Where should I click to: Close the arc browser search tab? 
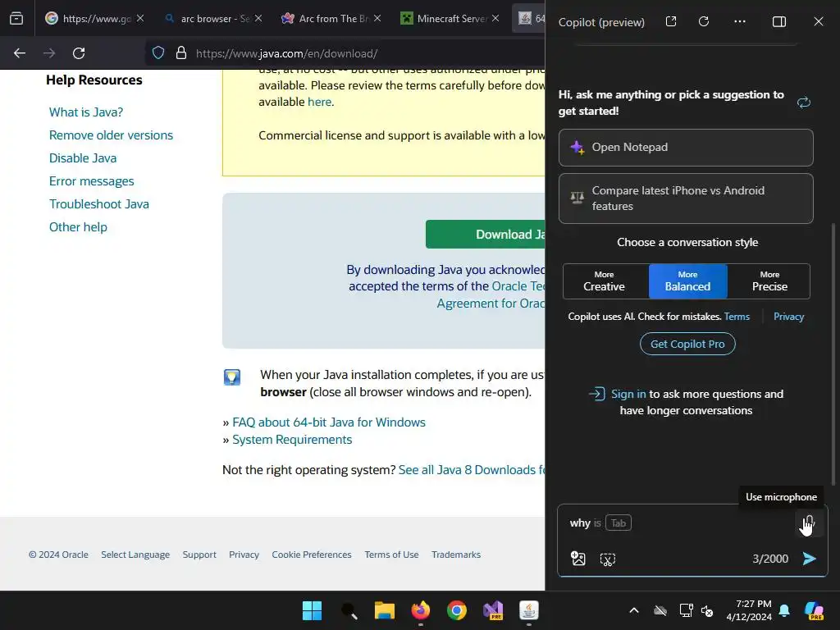tap(258, 18)
